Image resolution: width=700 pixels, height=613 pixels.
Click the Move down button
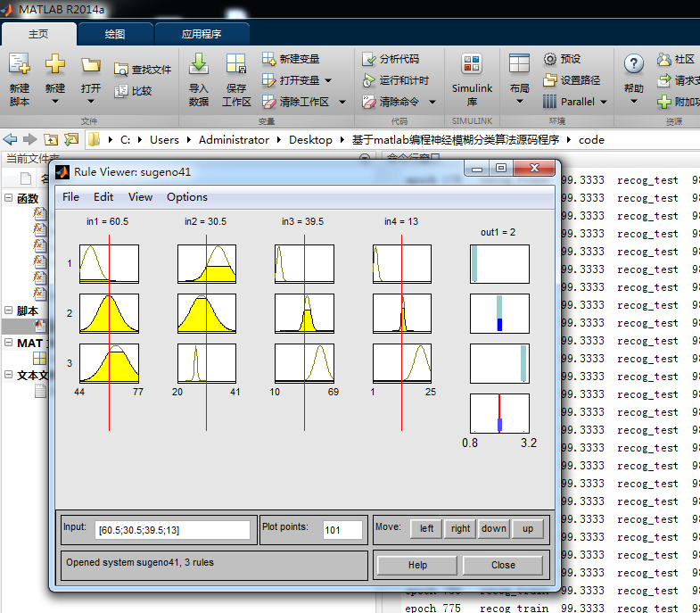[494, 528]
